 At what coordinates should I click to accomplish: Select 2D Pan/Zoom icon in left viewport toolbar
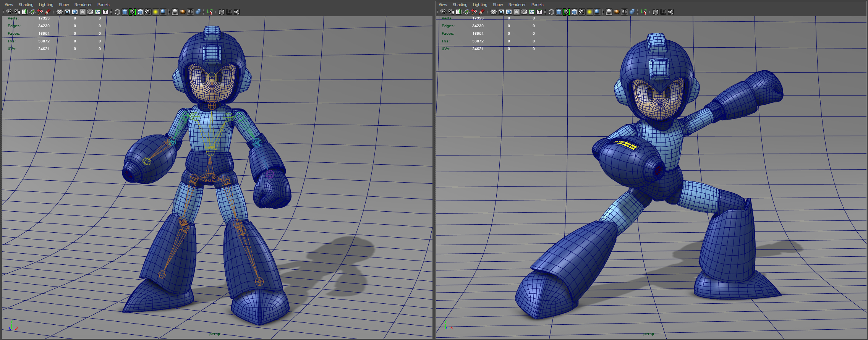40,12
